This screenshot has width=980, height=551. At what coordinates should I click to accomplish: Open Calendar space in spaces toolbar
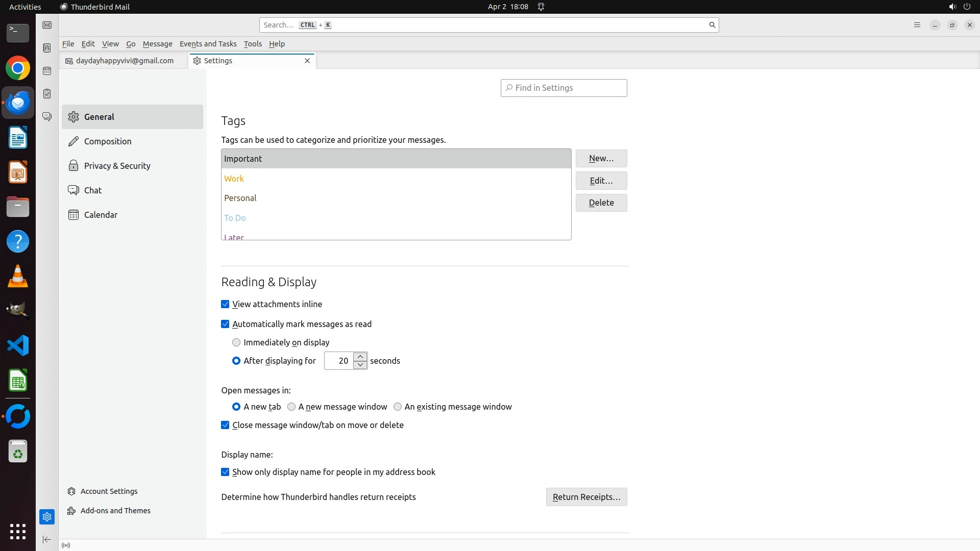tap(47, 71)
